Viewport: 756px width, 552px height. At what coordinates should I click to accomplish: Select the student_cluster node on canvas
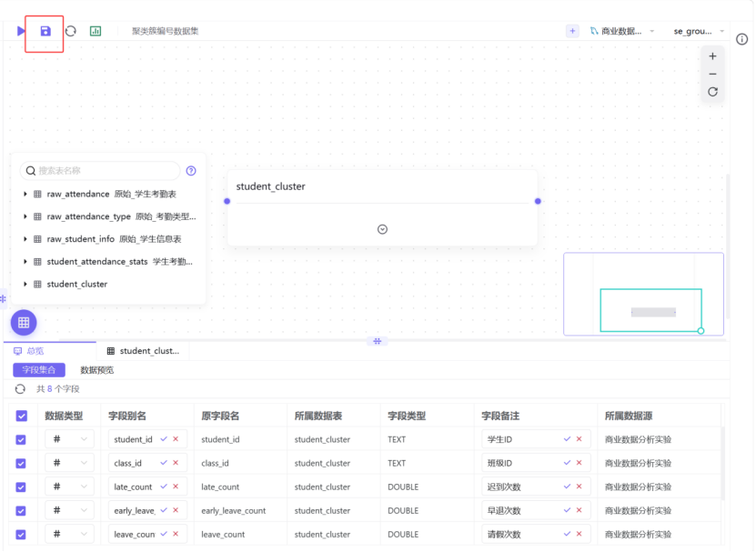point(382,207)
